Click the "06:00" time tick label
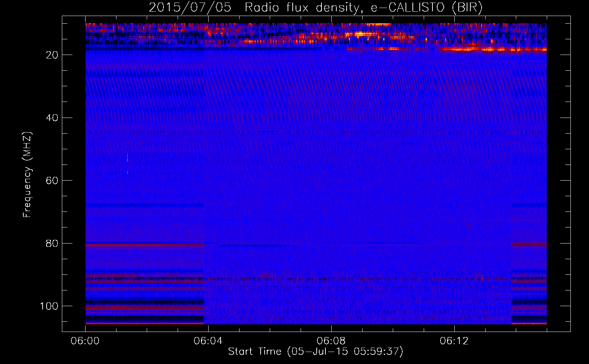 (85, 341)
